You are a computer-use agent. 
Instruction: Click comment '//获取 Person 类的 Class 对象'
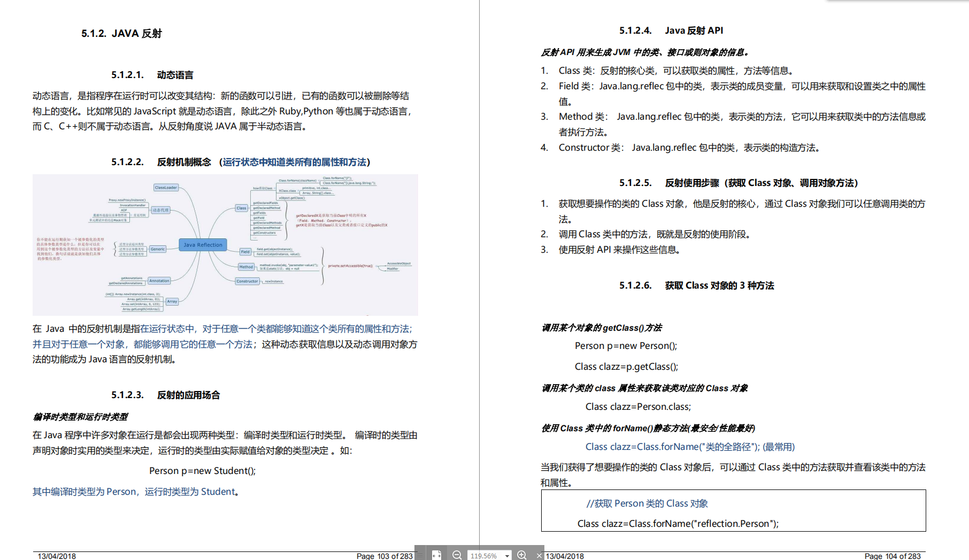point(647,503)
